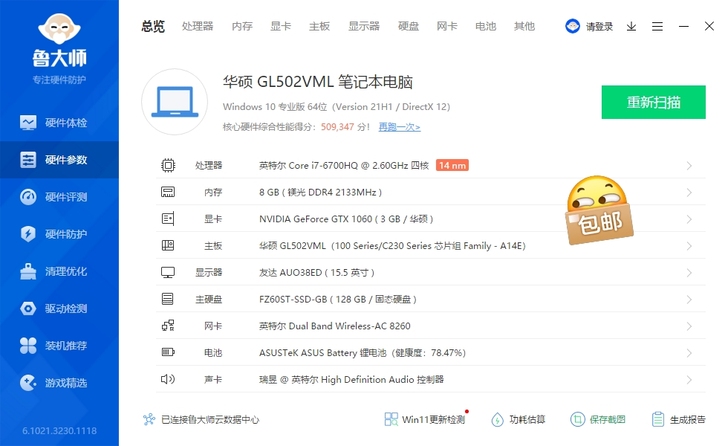
Task: Expand the 网卡 row chevron
Action: pos(689,326)
